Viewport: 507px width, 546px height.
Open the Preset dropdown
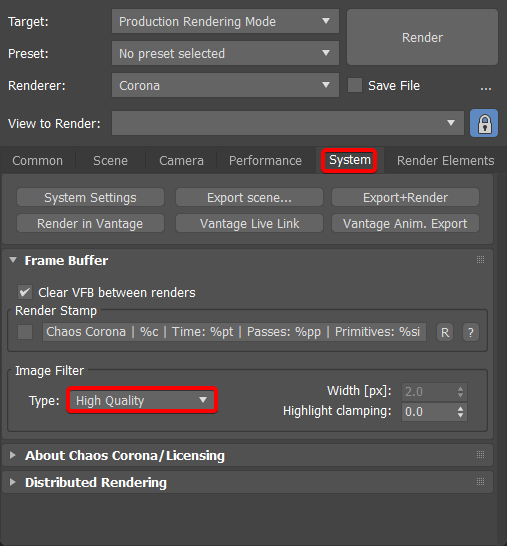click(x=225, y=53)
